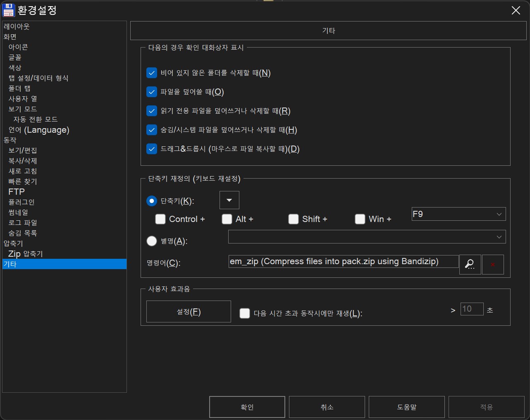Click the magnifier browse icon beside 명령어 field
The width and height of the screenshot is (530, 420).
click(x=470, y=265)
